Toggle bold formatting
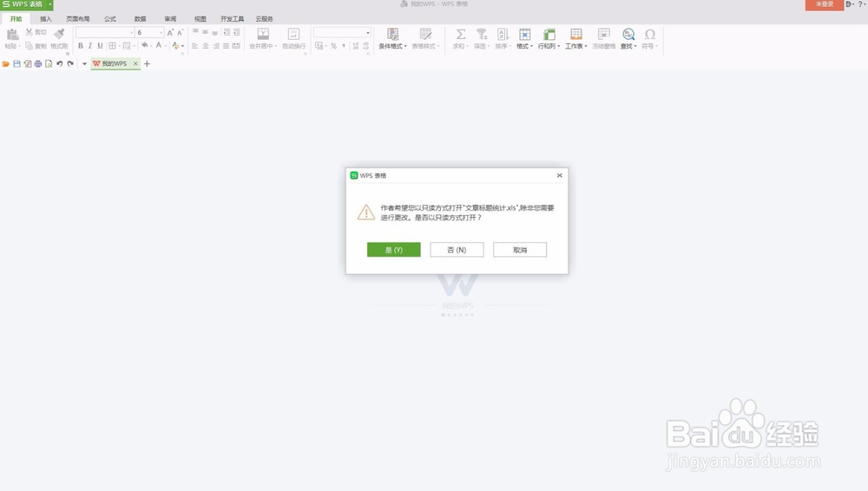 click(80, 46)
